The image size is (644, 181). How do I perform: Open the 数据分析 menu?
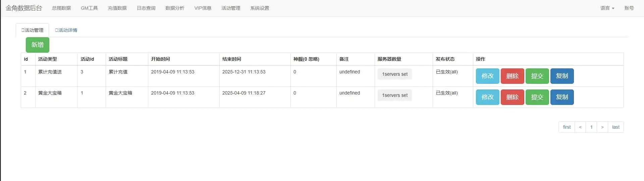click(x=175, y=8)
